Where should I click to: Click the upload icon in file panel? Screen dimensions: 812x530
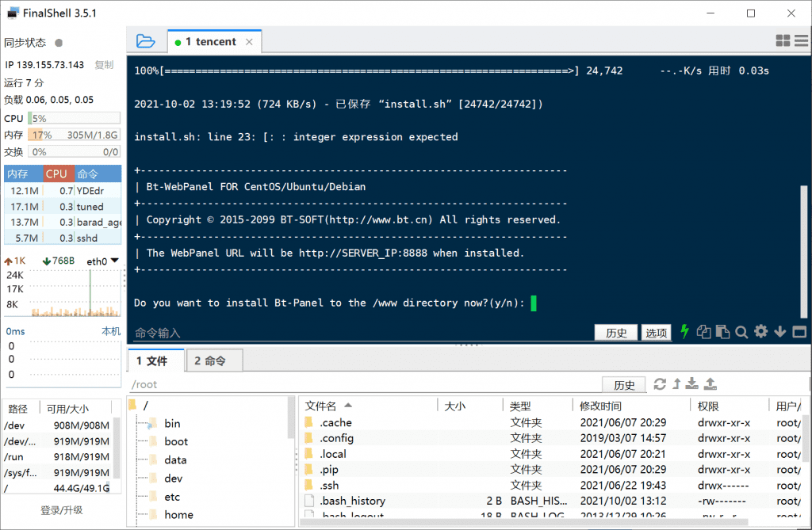click(x=710, y=384)
